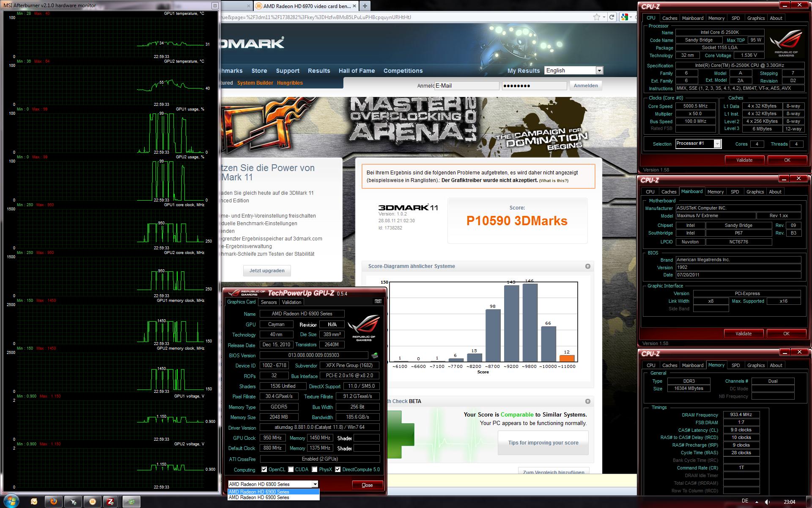
Task: Reload the page in the browser
Action: coord(612,17)
